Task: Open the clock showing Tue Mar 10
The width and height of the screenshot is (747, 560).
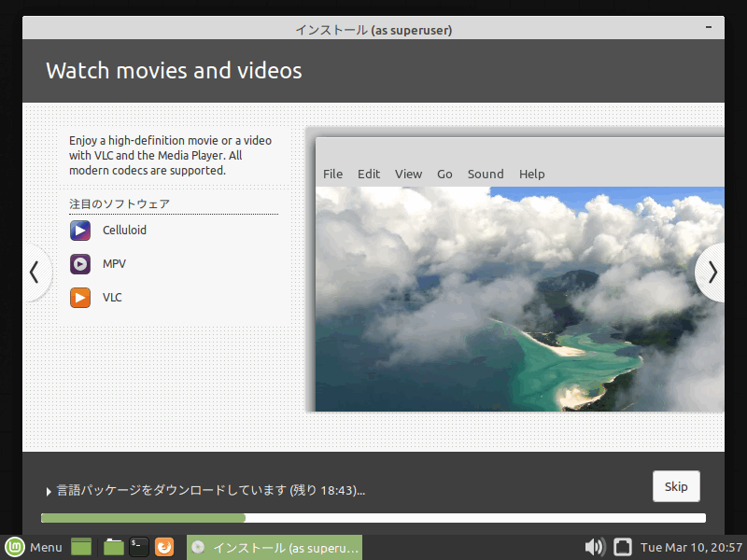Action: [x=691, y=547]
